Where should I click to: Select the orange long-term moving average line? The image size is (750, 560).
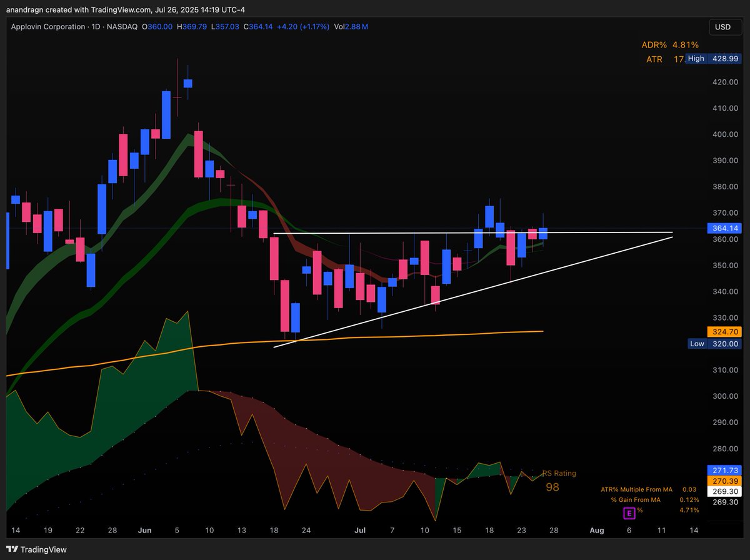click(275, 341)
